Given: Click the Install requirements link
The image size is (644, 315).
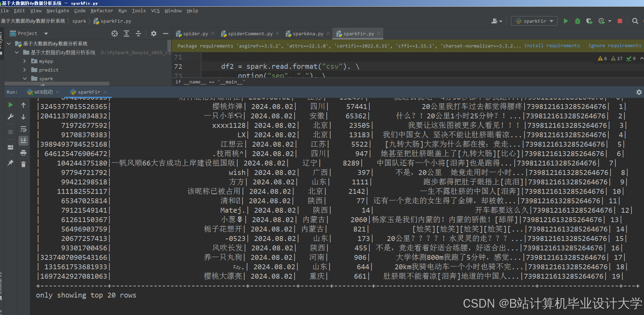Looking at the screenshot, I should click(x=552, y=45).
